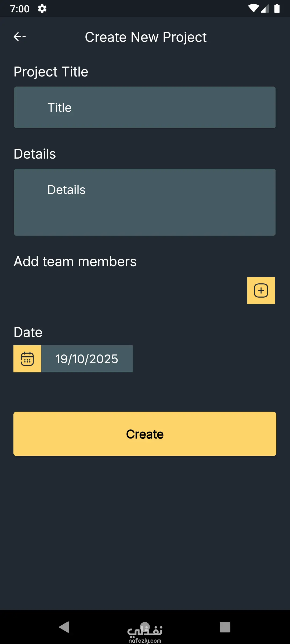Tap the cellular signal strength icon

(265, 9)
